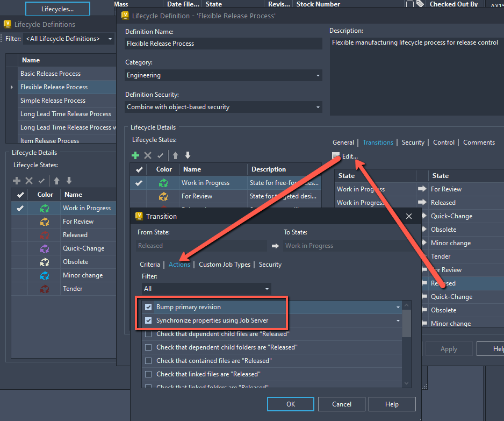This screenshot has width=504, height=421.
Task: Open the Category dropdown showing Engineering
Action: click(x=316, y=75)
